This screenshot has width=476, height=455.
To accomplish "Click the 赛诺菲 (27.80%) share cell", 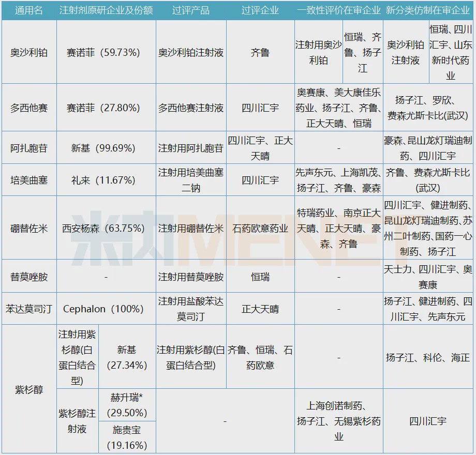I will point(106,108).
